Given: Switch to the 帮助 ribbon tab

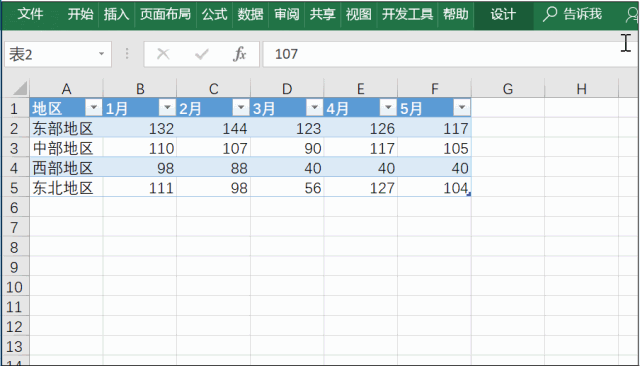Looking at the screenshot, I should click(x=456, y=14).
